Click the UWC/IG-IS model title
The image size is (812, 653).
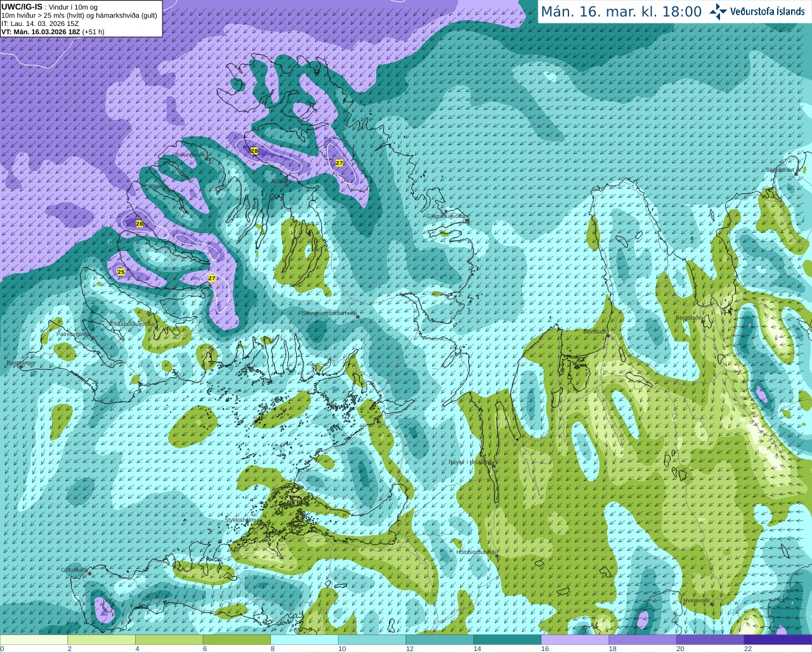pyautogui.click(x=22, y=7)
